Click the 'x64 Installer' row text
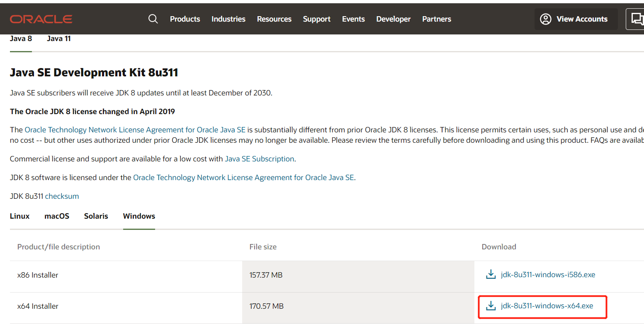Image resolution: width=644 pixels, height=327 pixels. click(38, 306)
